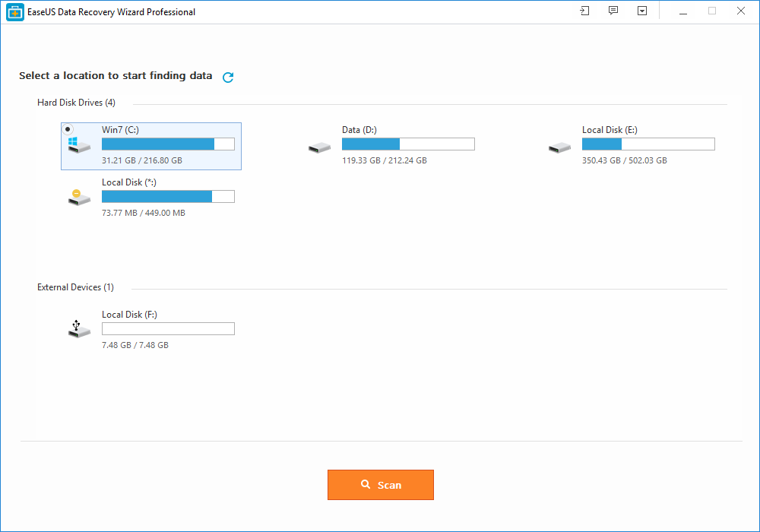Start the scan with the Scan button
The height and width of the screenshot is (532, 760).
381,485
